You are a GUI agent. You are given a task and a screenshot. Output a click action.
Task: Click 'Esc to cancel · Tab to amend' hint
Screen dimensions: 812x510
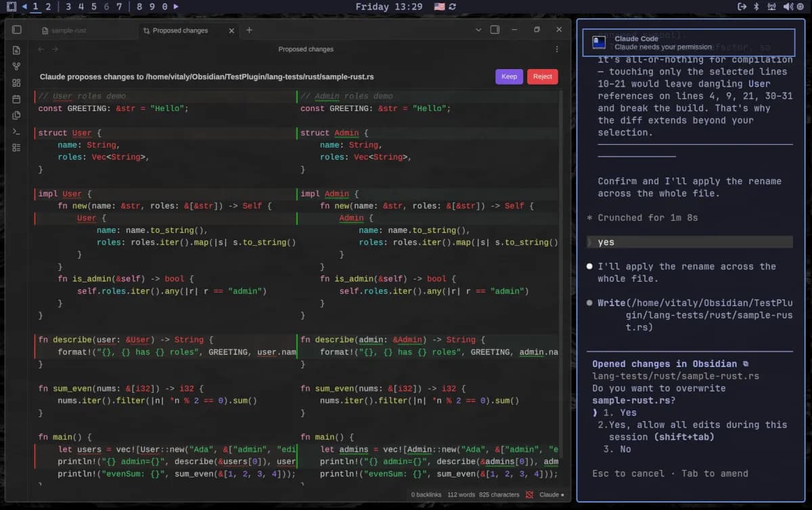tap(670, 473)
